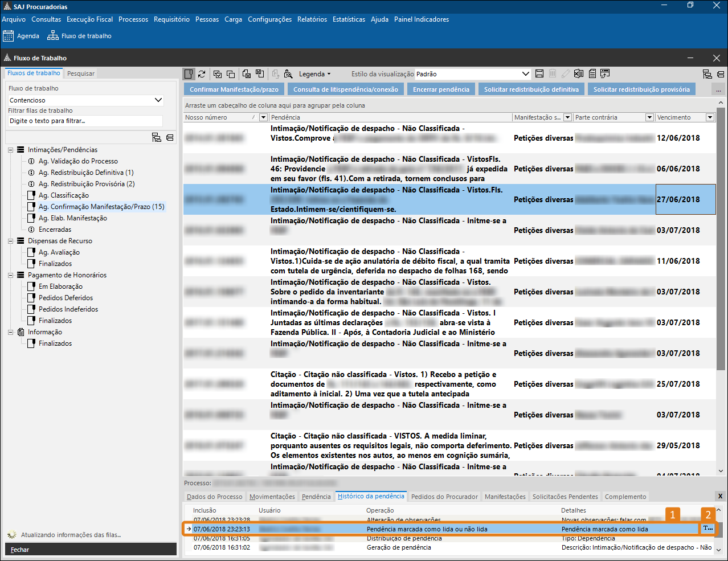
Task: Click collapse-all icon in left filter panel
Action: point(170,137)
